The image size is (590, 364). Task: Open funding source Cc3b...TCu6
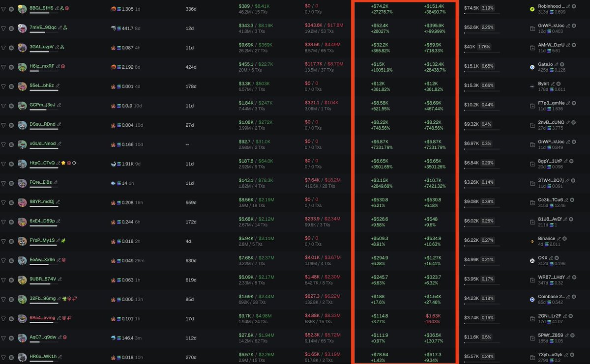click(551, 200)
